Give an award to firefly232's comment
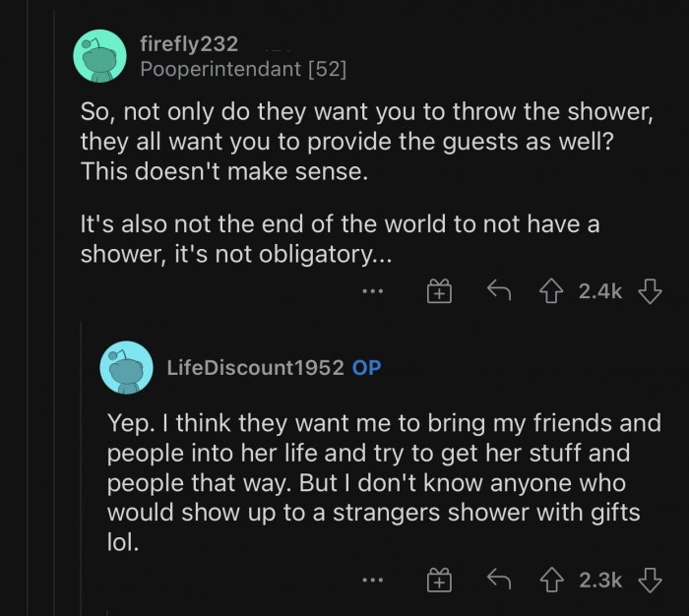689x616 pixels. pos(438,291)
